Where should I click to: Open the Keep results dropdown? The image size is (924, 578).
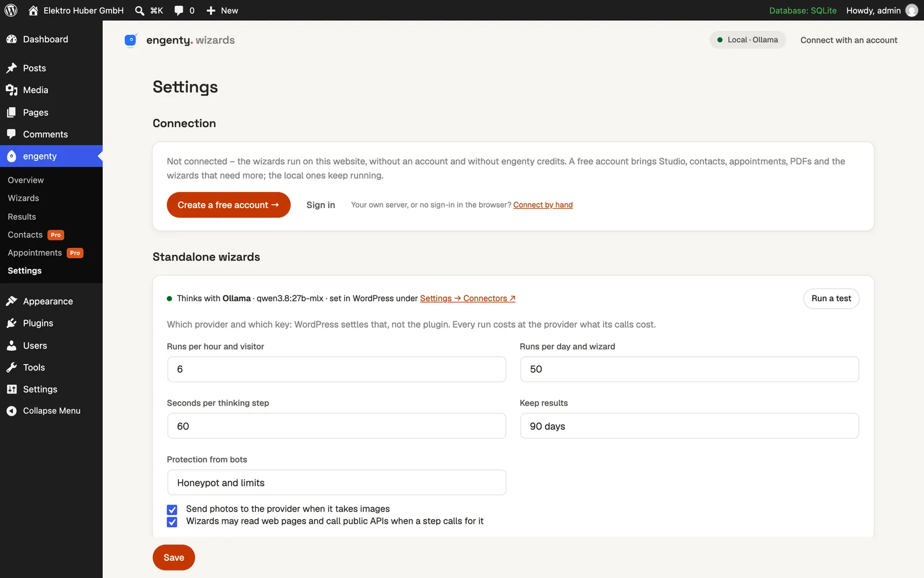[690, 426]
